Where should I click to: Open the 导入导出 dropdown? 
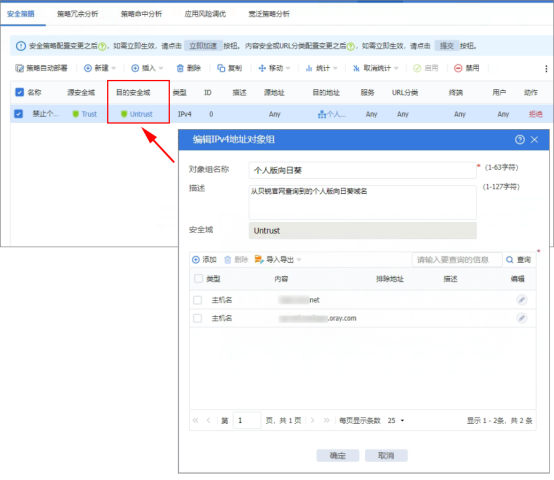278,260
